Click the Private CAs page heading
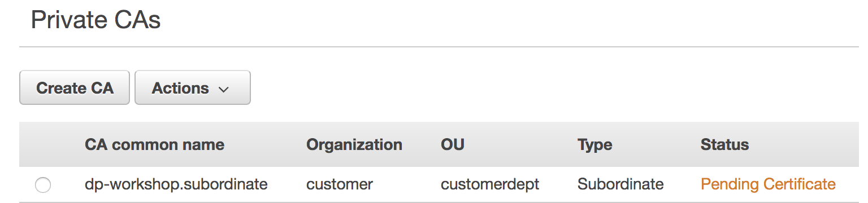Image resolution: width=868 pixels, height=203 pixels. coord(96,20)
